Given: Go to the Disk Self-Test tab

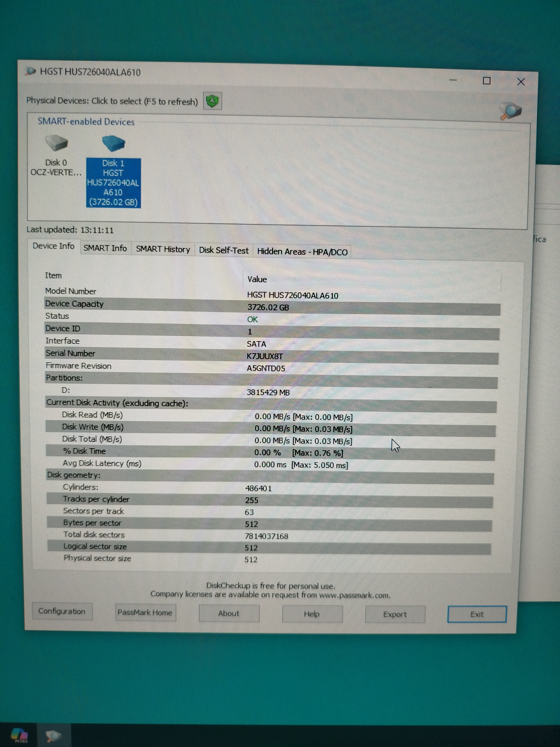Looking at the screenshot, I should pos(223,250).
